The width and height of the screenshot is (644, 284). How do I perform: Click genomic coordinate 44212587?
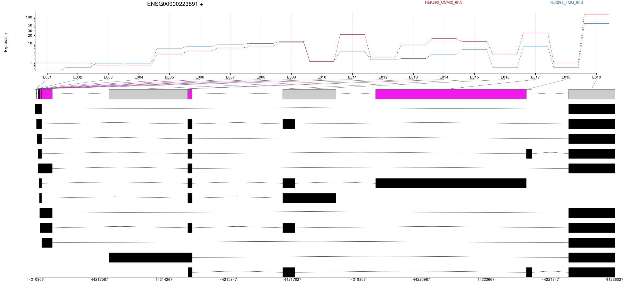[100, 280]
